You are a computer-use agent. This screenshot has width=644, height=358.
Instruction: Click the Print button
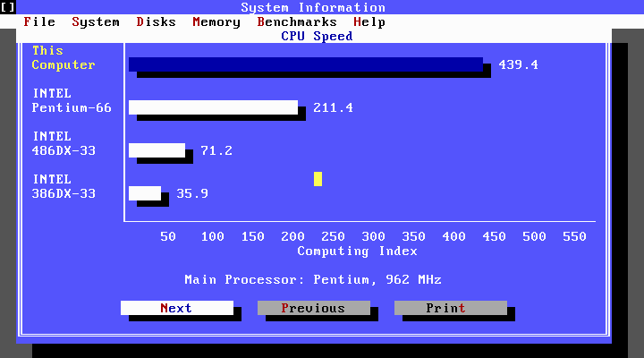click(451, 308)
